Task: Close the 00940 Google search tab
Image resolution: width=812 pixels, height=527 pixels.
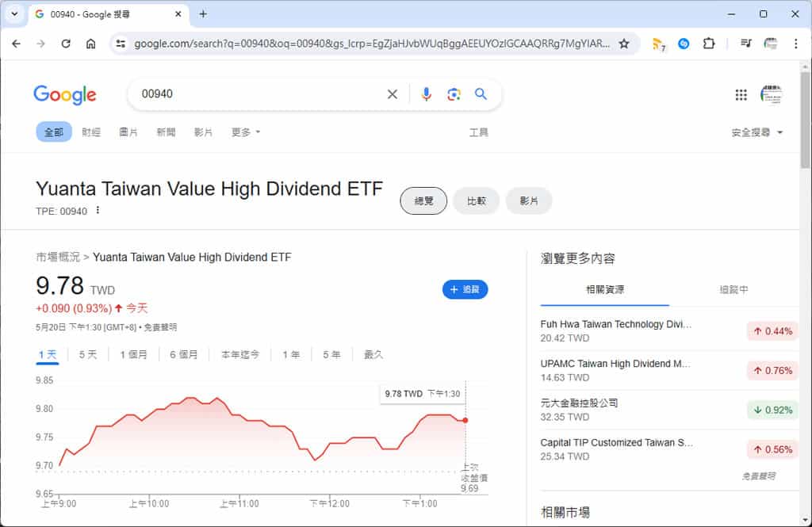Action: click(x=178, y=14)
